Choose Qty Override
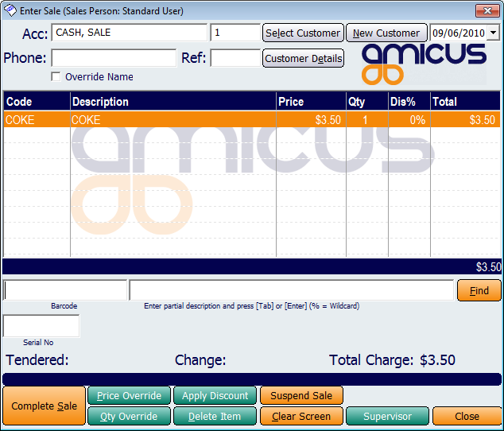Screen dimensions: 504x431 (x=129, y=416)
